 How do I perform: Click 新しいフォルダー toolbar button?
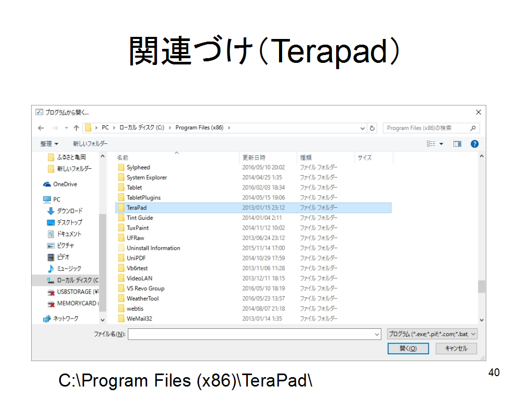click(90, 144)
